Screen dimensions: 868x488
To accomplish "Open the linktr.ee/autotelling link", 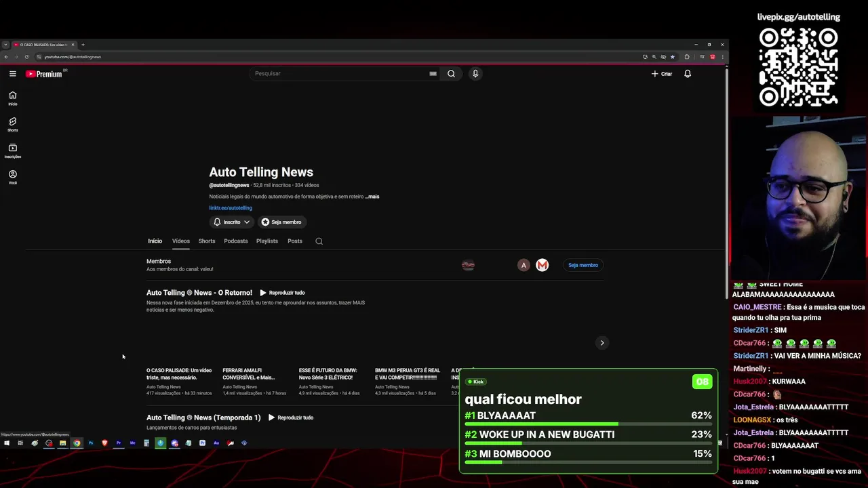I will [231, 208].
